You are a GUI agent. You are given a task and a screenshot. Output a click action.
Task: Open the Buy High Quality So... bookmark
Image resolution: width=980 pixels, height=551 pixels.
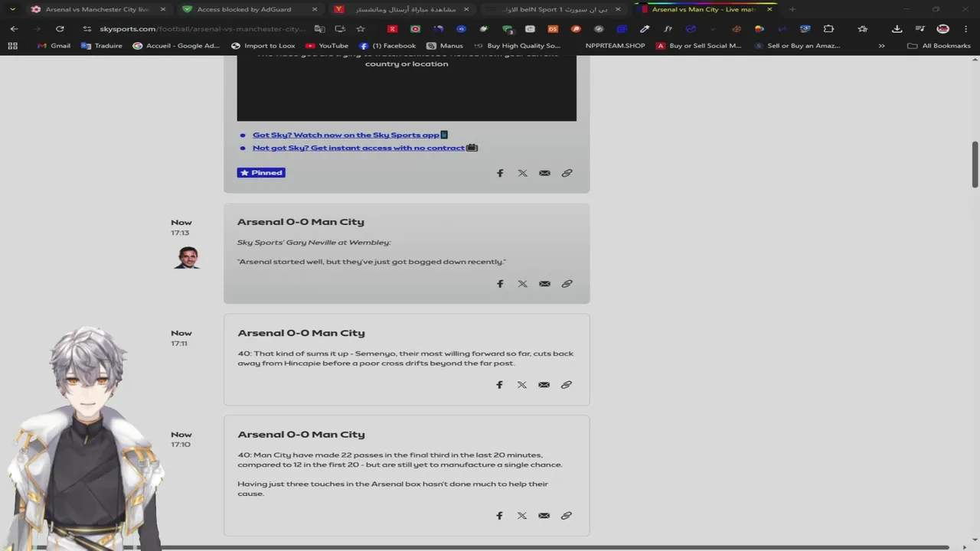click(518, 46)
